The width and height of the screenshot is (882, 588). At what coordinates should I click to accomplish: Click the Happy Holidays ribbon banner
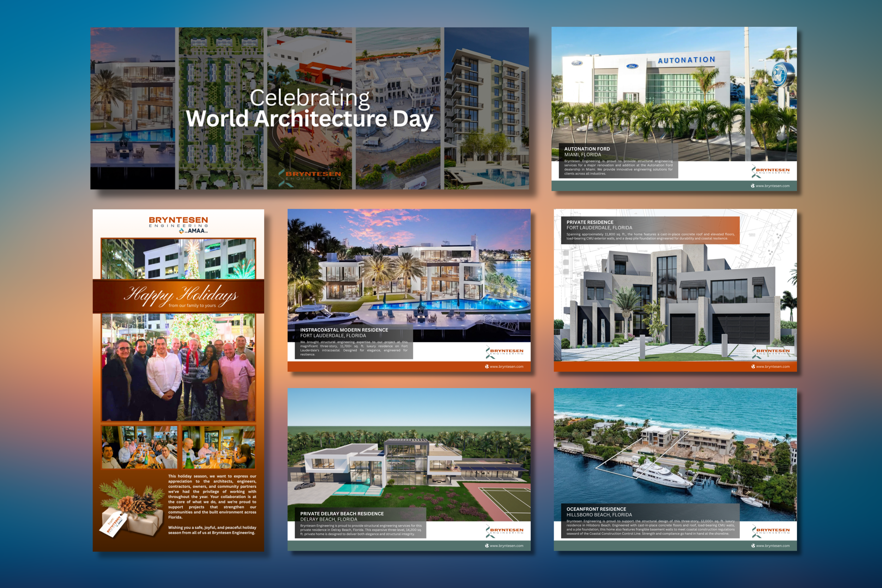(179, 296)
